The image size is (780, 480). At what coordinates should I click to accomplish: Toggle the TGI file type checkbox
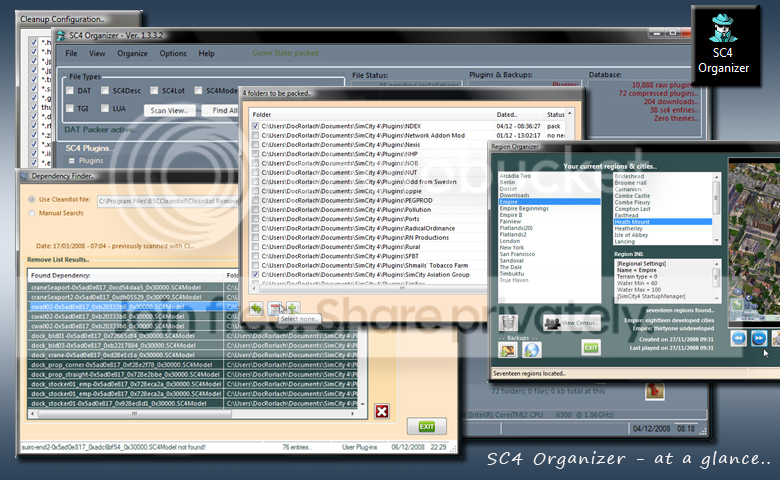coord(70,108)
